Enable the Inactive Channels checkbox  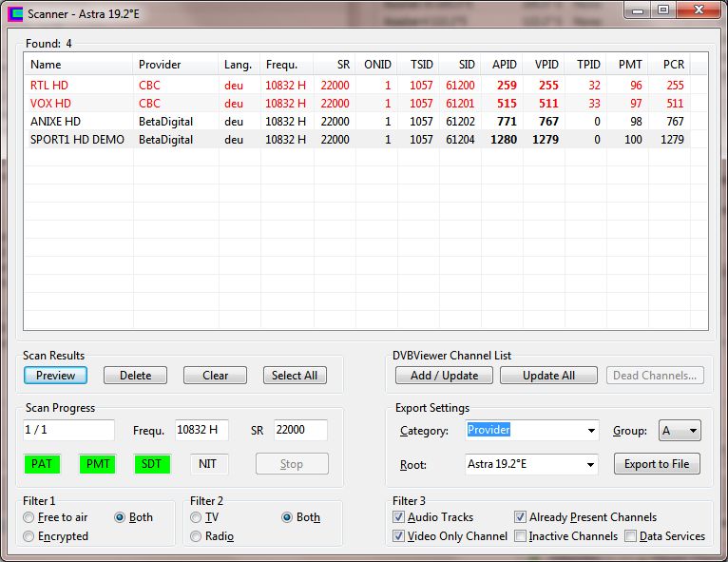pyautogui.click(x=521, y=536)
